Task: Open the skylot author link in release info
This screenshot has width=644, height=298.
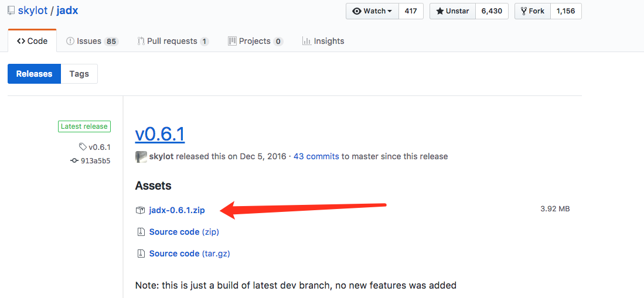Action: coord(161,156)
